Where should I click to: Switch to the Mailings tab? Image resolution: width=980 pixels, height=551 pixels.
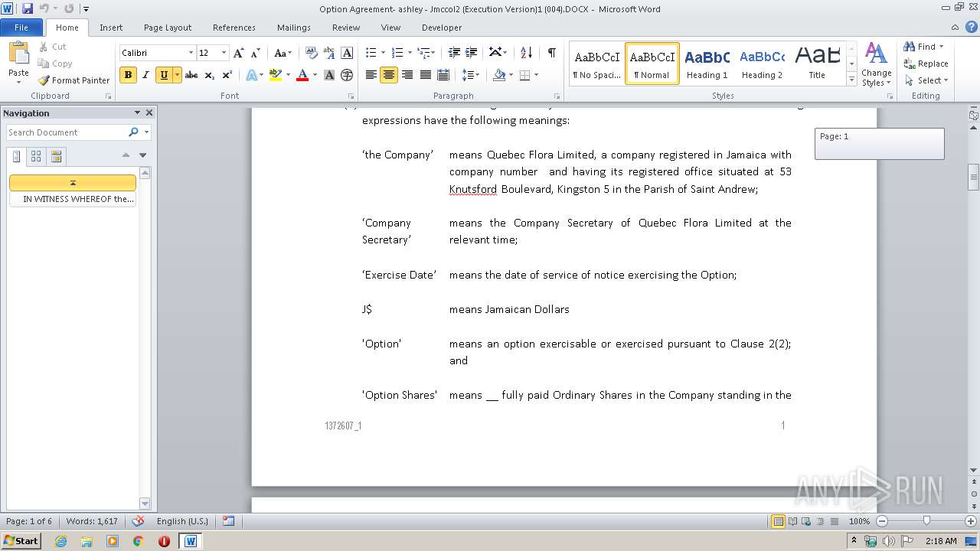tap(294, 28)
